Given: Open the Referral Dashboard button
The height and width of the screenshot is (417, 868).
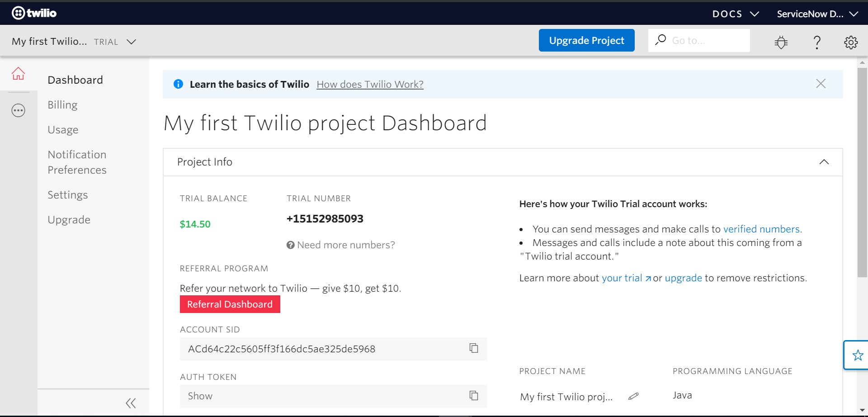Looking at the screenshot, I should point(230,304).
